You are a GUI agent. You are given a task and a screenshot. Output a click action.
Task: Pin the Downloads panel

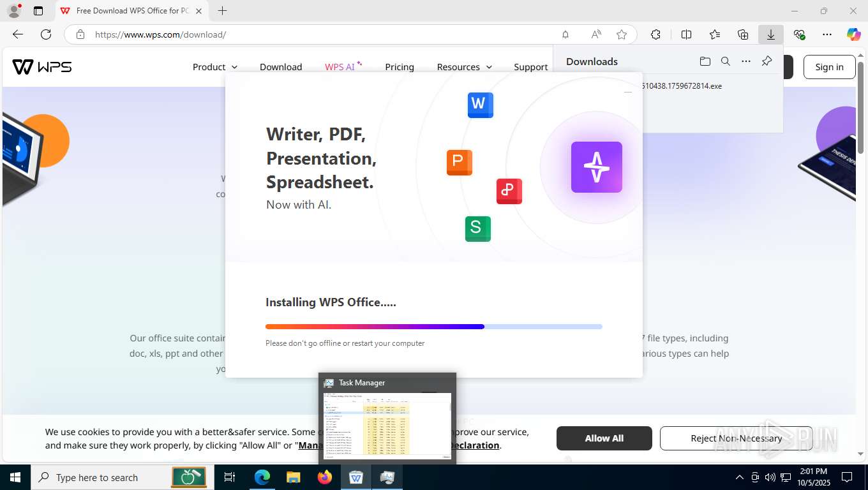click(767, 61)
